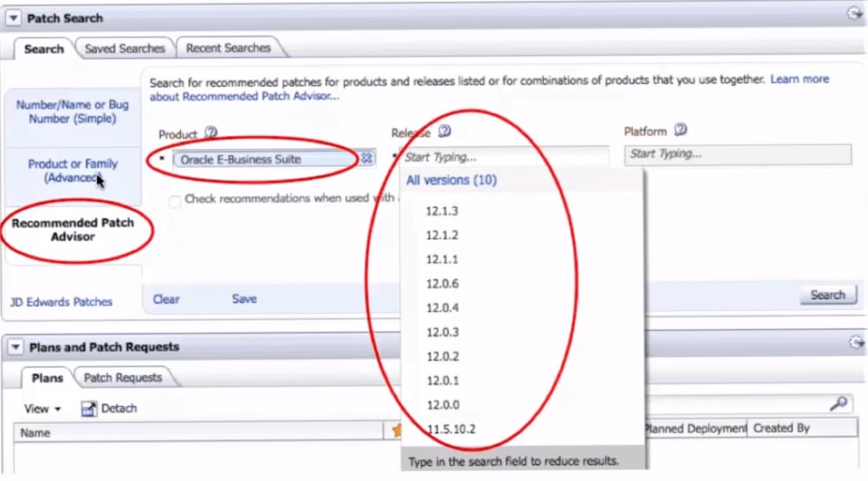
Task: Clear the Oracle E-Business Suite product field icon
Action: 367,159
